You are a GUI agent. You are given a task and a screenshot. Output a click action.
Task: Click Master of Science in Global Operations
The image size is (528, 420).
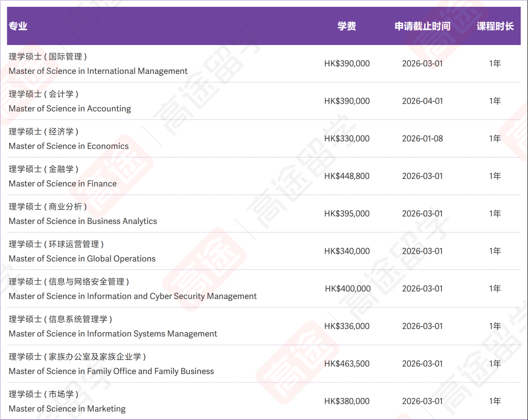click(x=82, y=259)
